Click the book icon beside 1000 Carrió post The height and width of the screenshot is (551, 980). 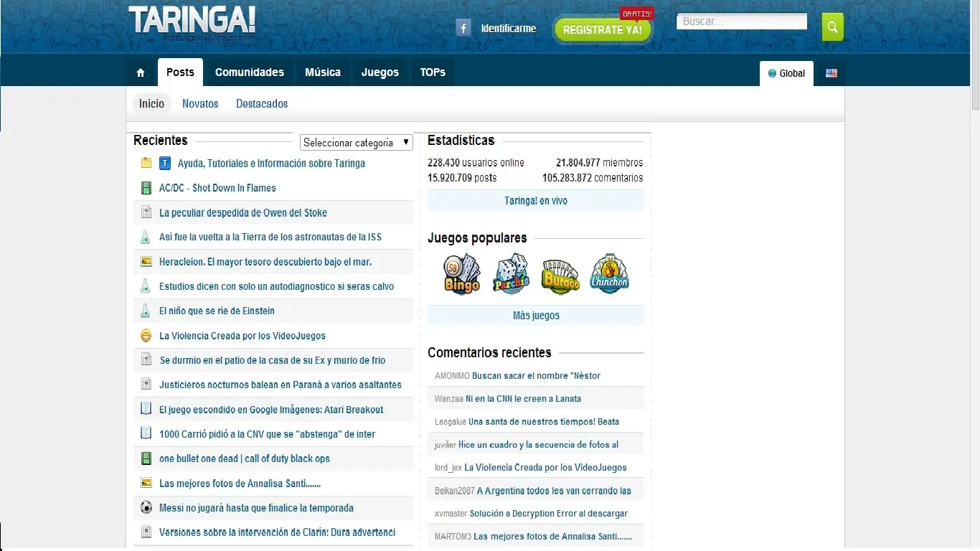(x=146, y=433)
